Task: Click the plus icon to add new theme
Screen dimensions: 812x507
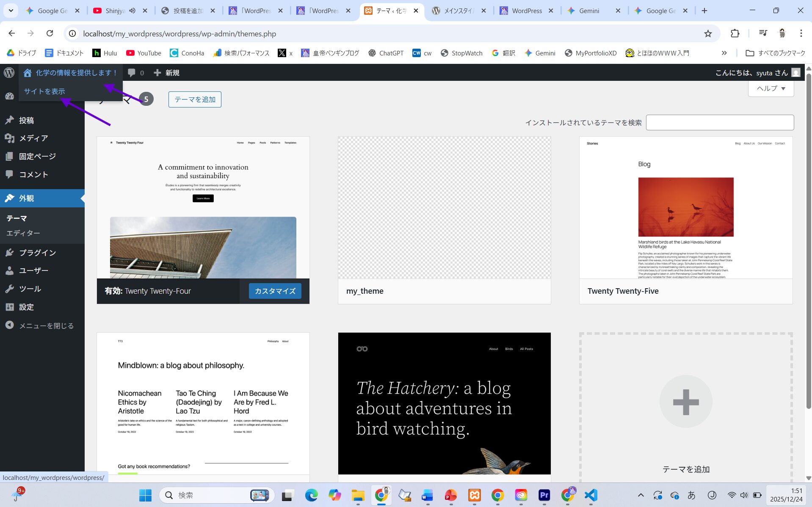Action: point(685,402)
